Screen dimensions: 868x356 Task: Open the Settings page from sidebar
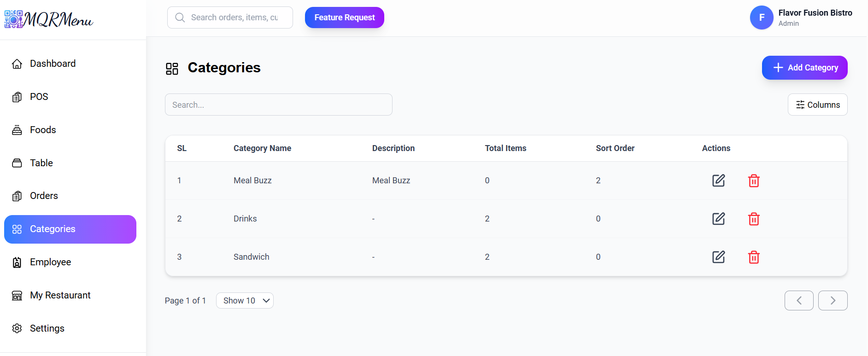pos(47,328)
